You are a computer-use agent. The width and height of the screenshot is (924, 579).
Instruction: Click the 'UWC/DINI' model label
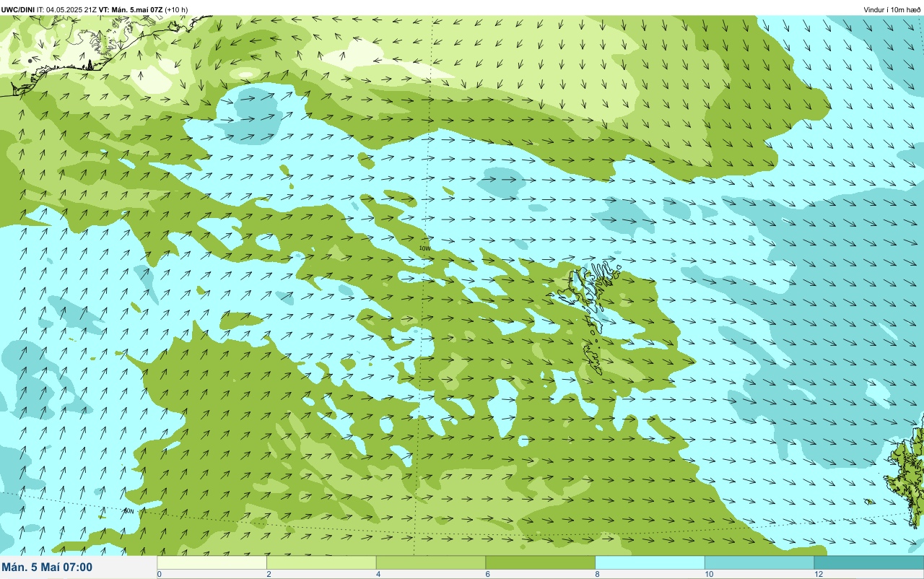pyautogui.click(x=18, y=9)
